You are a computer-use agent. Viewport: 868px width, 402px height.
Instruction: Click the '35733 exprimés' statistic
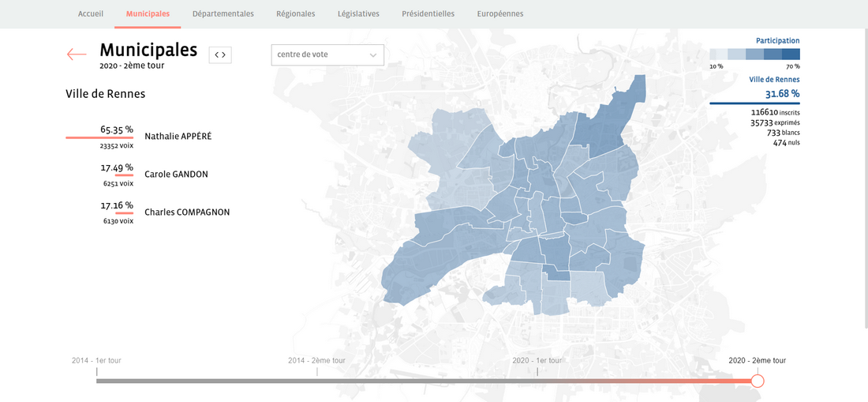pyautogui.click(x=775, y=122)
